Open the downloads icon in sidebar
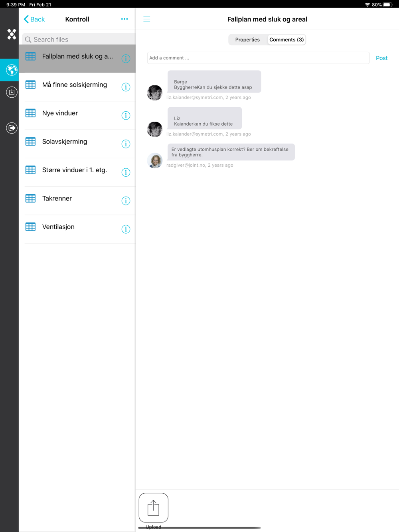 12,92
